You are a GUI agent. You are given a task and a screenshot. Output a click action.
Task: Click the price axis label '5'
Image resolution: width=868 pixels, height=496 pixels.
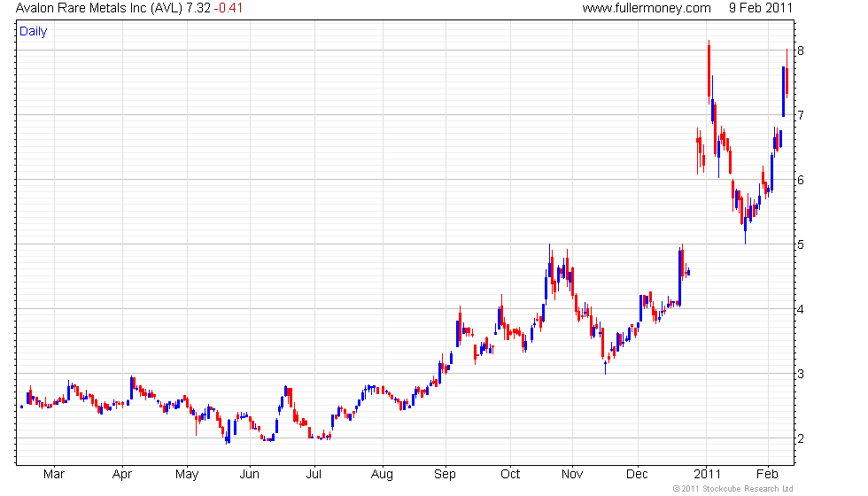click(801, 244)
